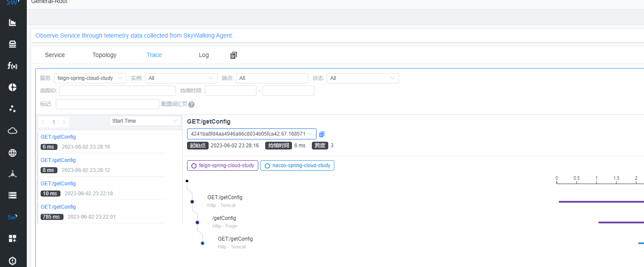Screen dimensions: 644x267
Task: Open the Start Time sort dropdown
Action: pyautogui.click(x=145, y=121)
